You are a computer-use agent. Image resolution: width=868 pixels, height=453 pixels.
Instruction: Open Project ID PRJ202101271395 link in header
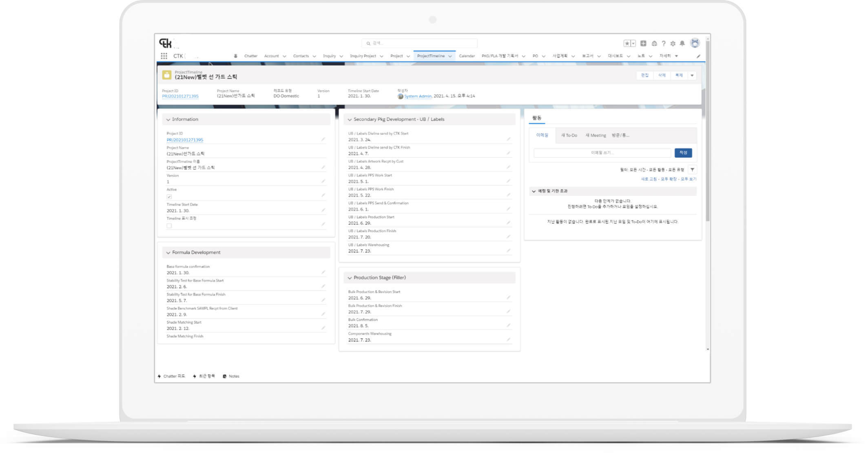tap(180, 96)
